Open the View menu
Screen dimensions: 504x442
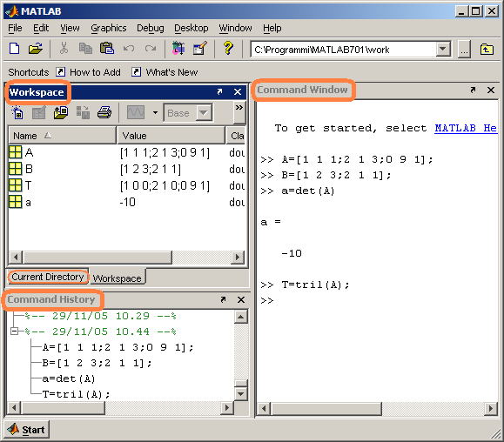point(70,28)
